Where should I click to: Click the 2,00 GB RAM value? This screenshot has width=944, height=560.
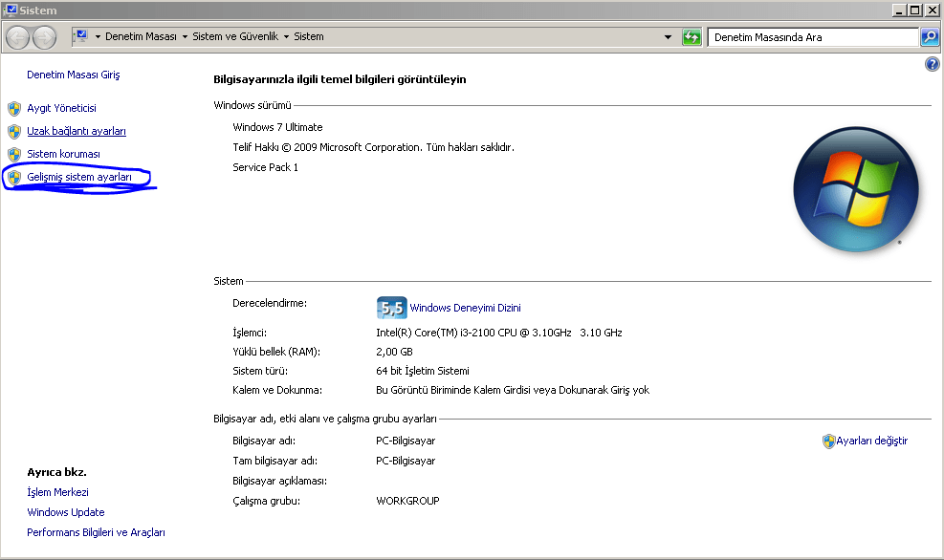[394, 352]
